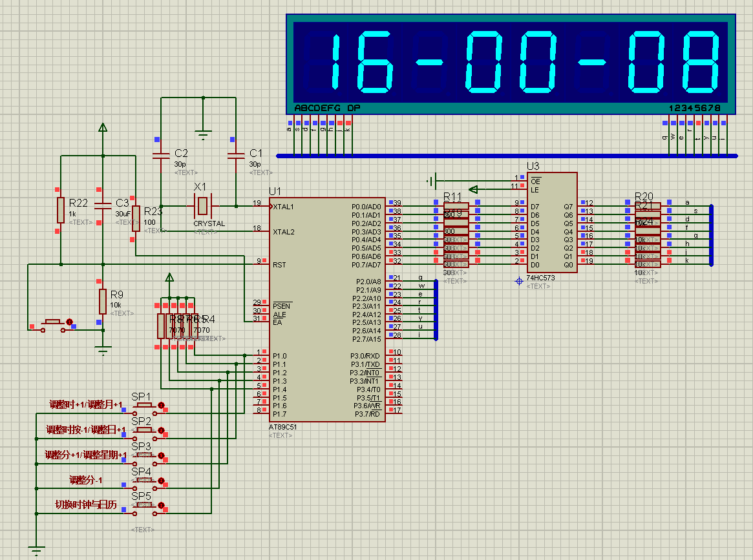Click the 74HC573 part name text
This screenshot has width=753, height=560.
(541, 278)
